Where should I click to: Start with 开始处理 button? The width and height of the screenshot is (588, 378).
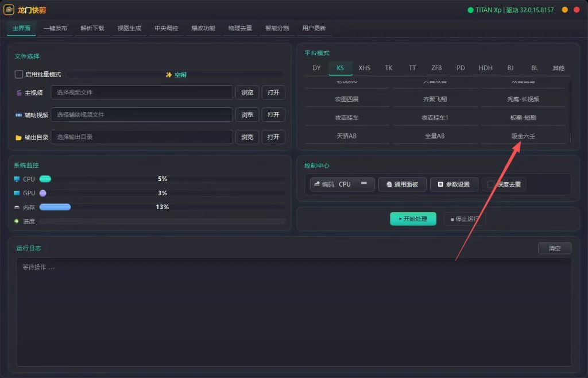(x=413, y=219)
